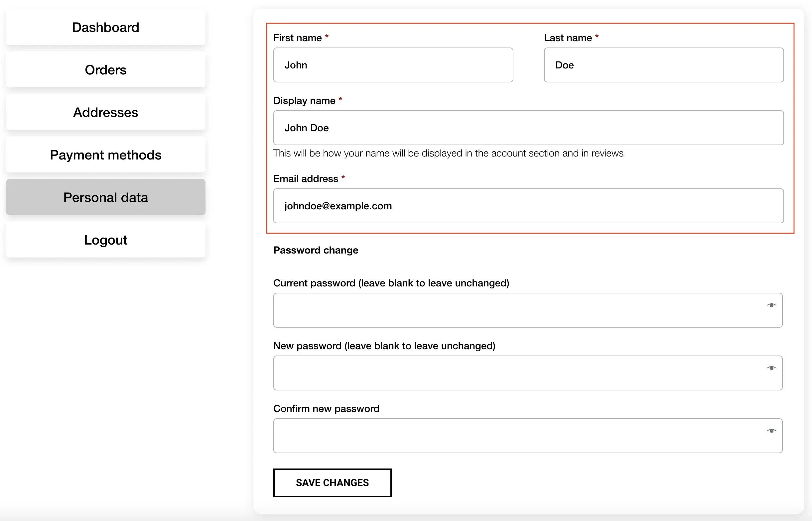This screenshot has height=521, width=812.
Task: Click the First name label text
Action: 297,38
